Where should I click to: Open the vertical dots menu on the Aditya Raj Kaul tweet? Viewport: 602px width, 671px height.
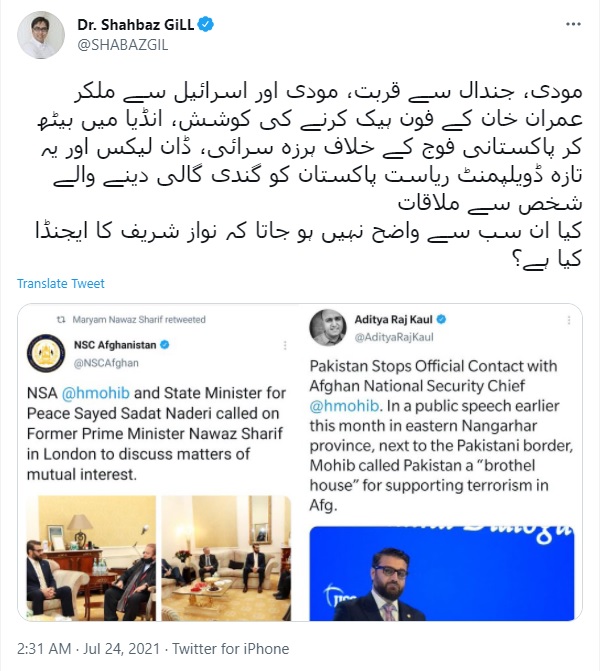pyautogui.click(x=569, y=320)
